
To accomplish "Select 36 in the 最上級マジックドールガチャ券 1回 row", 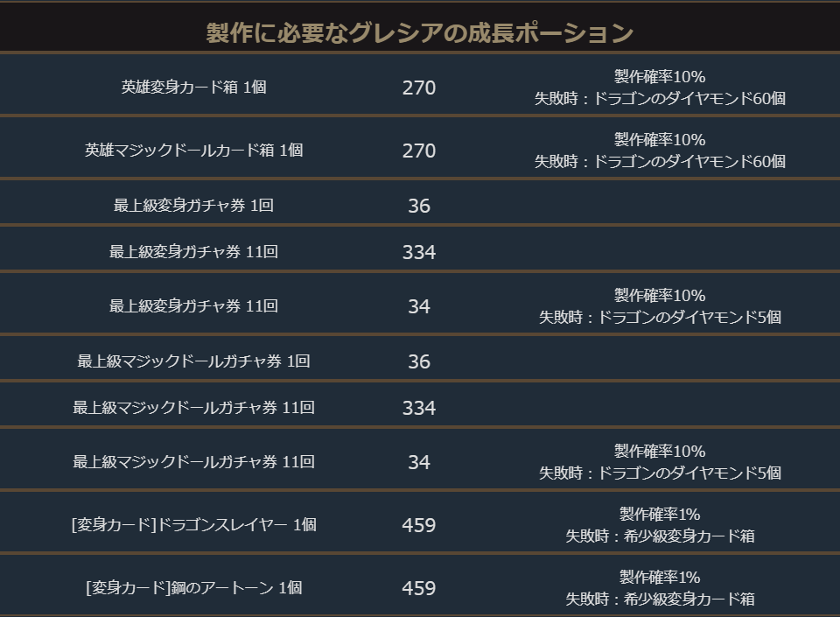I will coord(419,362).
